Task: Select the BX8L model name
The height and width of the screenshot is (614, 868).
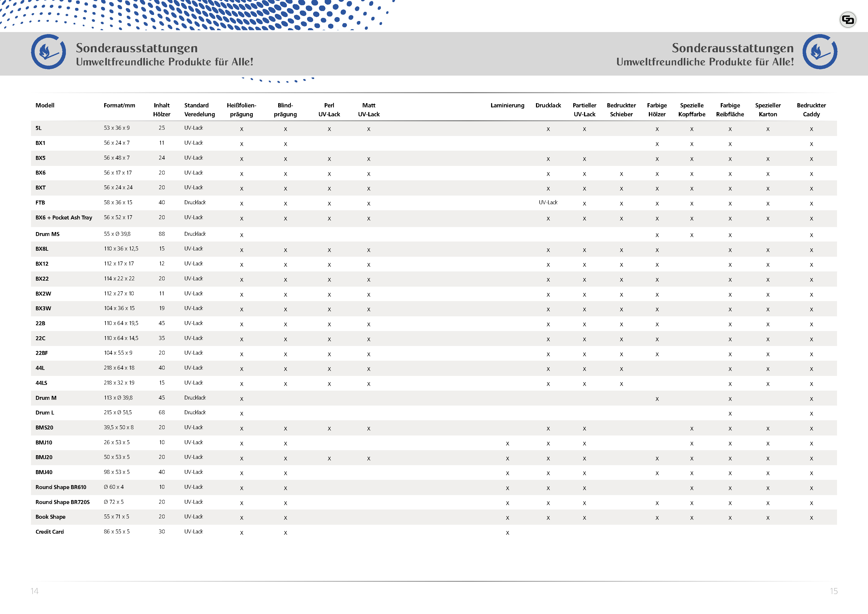Action: [42, 249]
